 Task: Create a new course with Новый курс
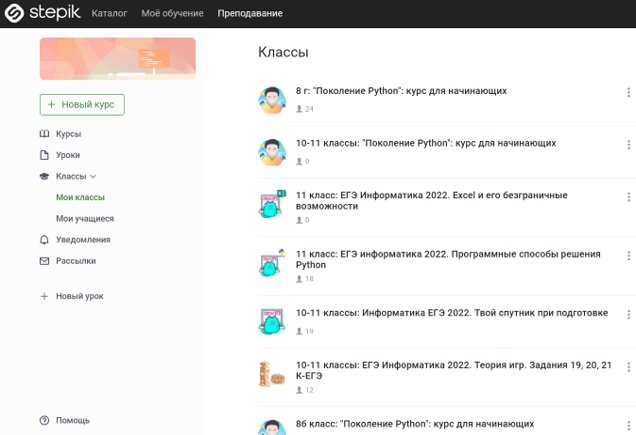click(x=82, y=105)
